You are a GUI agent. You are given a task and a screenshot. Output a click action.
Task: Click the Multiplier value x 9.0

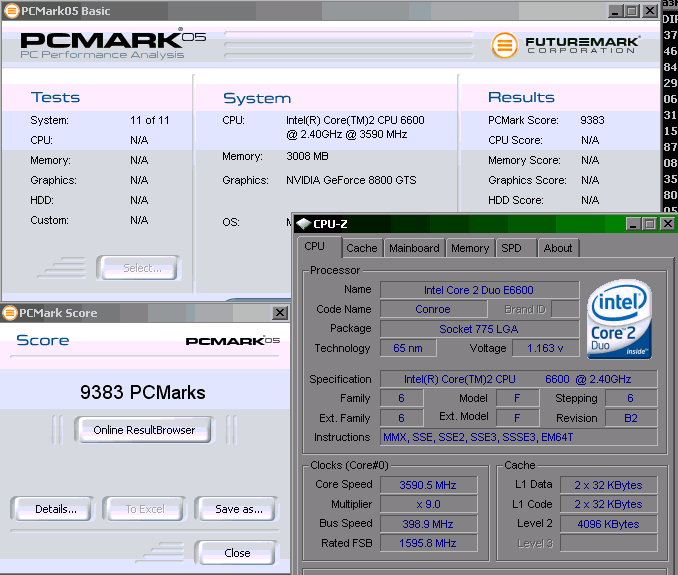coord(429,504)
